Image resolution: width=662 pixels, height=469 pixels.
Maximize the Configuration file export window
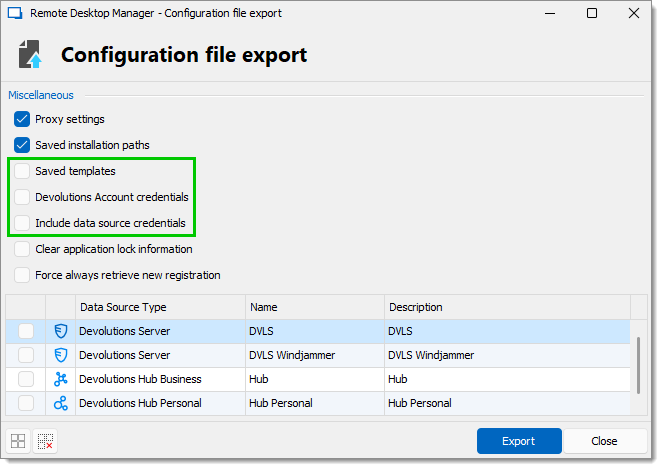pos(592,14)
